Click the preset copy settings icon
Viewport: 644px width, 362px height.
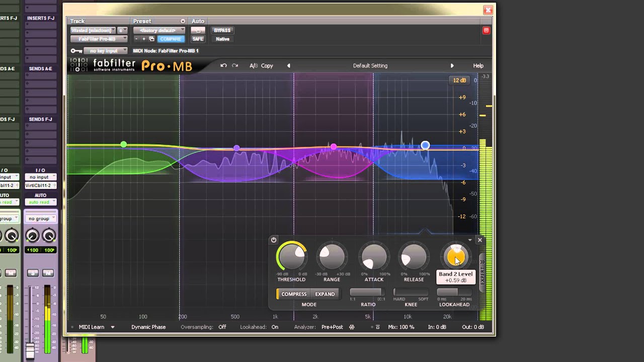pyautogui.click(x=151, y=39)
